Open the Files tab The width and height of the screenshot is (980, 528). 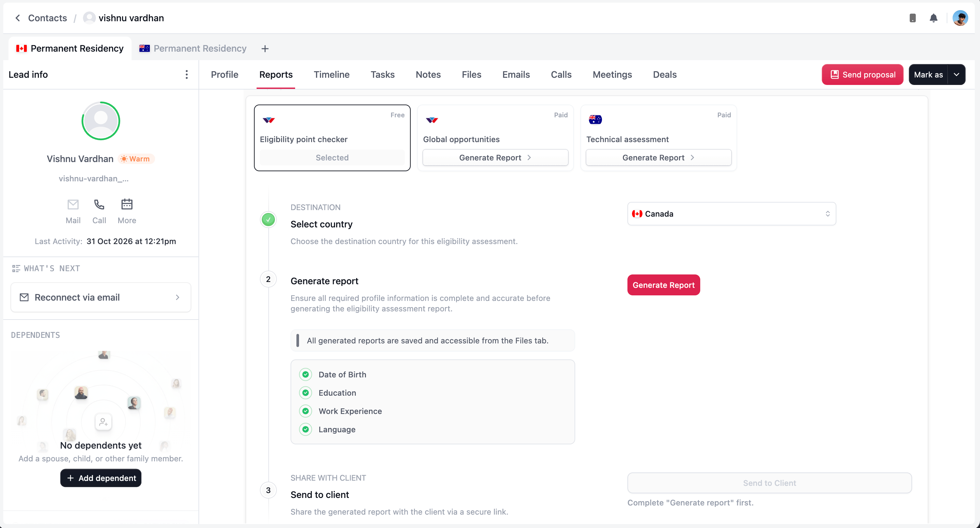tap(471, 74)
